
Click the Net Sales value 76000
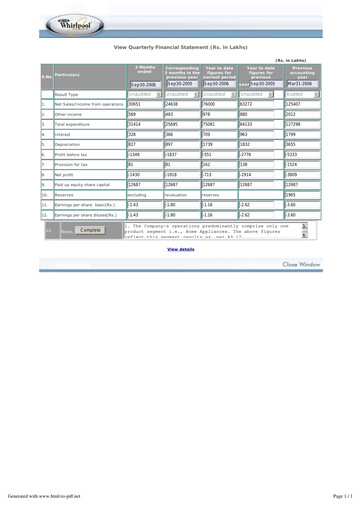(220, 104)
